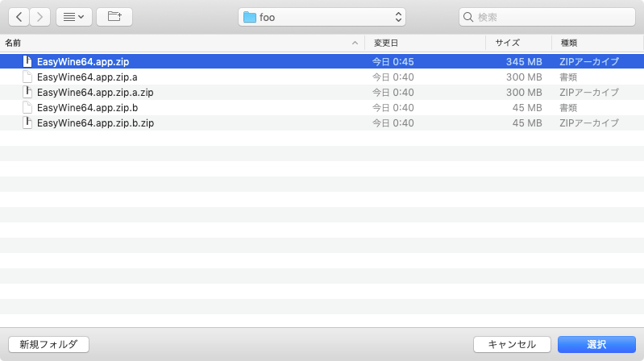644x361 pixels.
Task: Click the document icon of EasyWine64.app.zip.b
Action: [27, 108]
